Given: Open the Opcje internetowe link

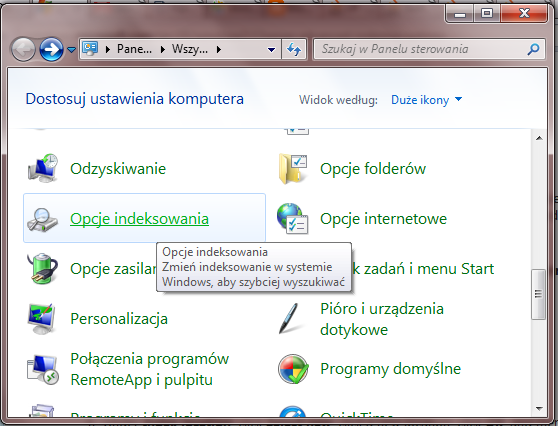Looking at the screenshot, I should [383, 219].
